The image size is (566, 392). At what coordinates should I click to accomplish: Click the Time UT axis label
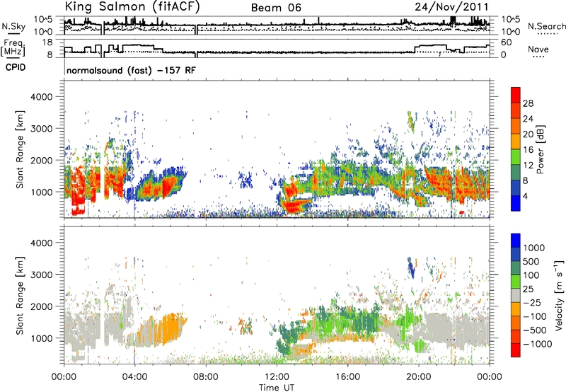(277, 388)
